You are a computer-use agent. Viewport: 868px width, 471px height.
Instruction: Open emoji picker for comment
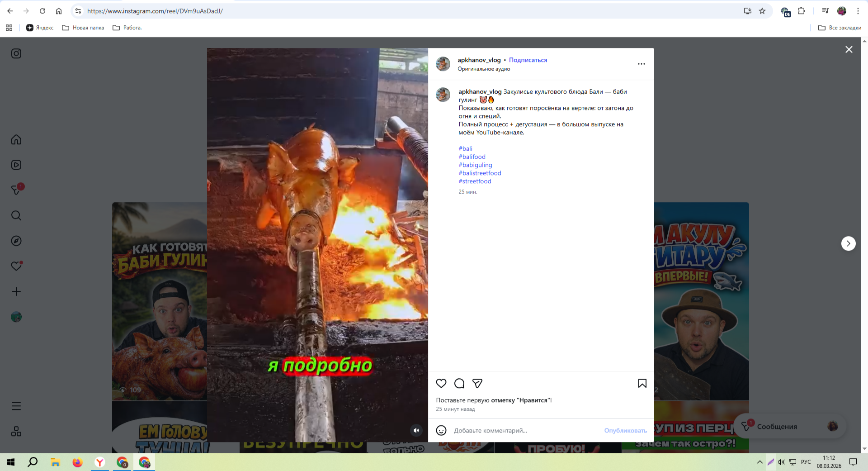441,430
